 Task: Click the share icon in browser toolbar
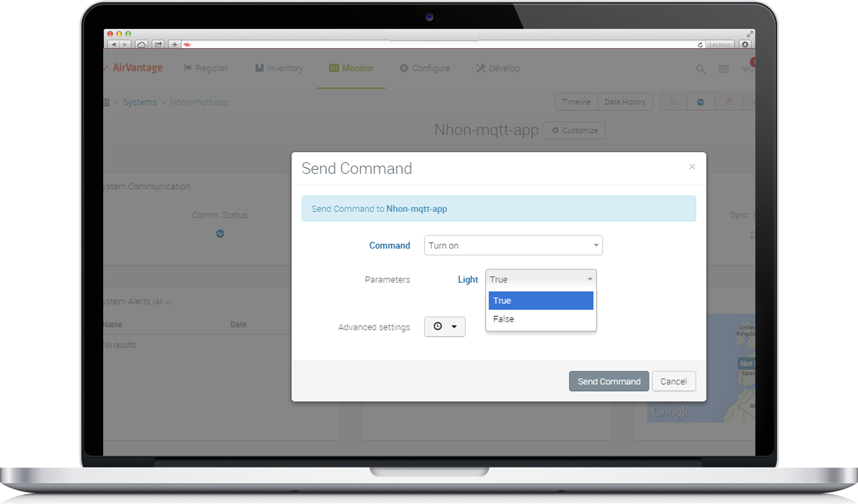[x=158, y=44]
